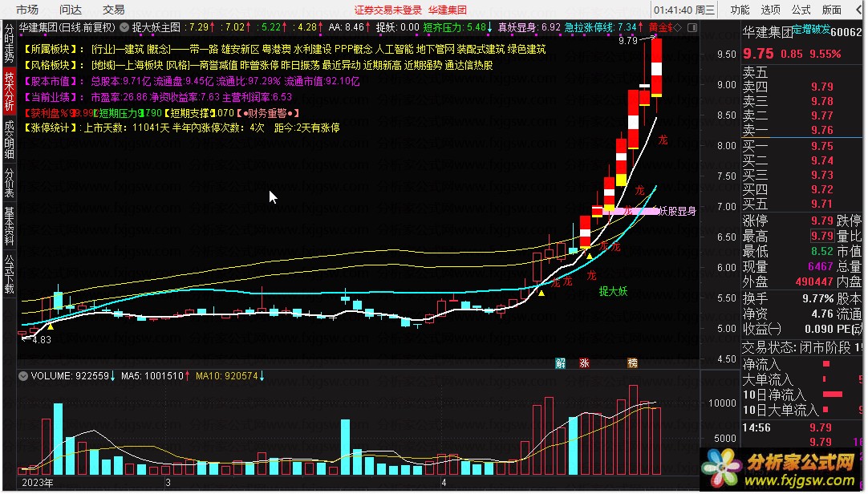Click the 证券交易未登录 login notice
This screenshot has height=494, width=868.
tap(388, 10)
